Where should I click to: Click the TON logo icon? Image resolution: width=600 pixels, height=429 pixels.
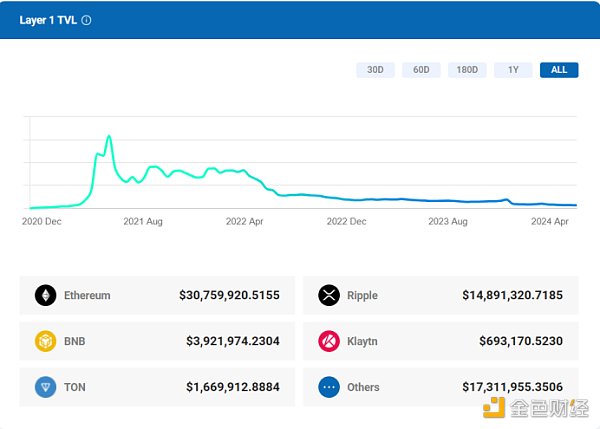46,387
